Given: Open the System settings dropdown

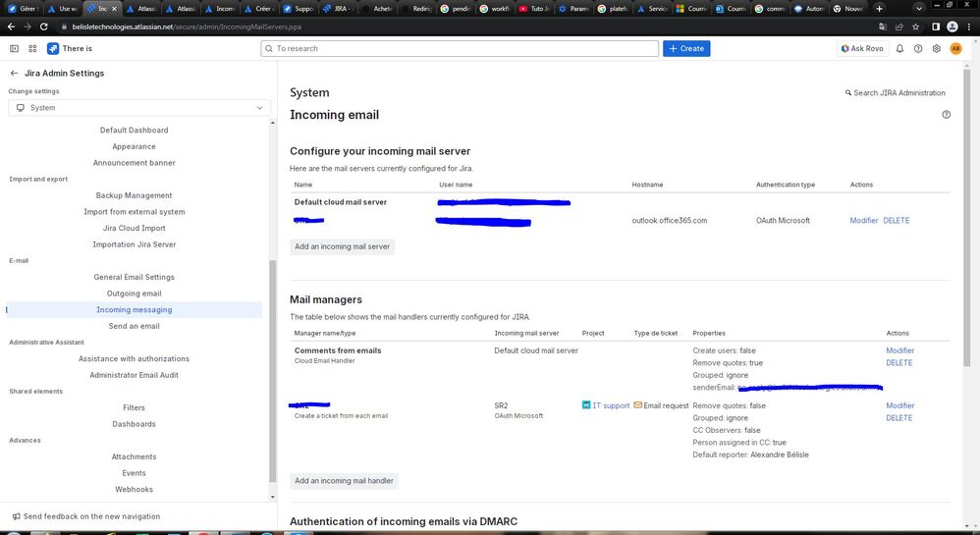Looking at the screenshot, I should [x=139, y=108].
